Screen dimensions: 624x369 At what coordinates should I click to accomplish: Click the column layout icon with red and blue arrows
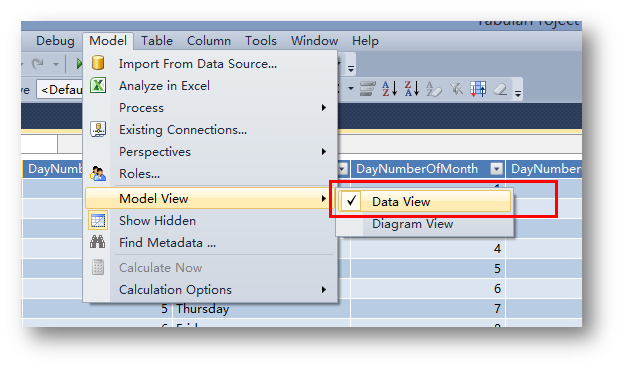478,89
